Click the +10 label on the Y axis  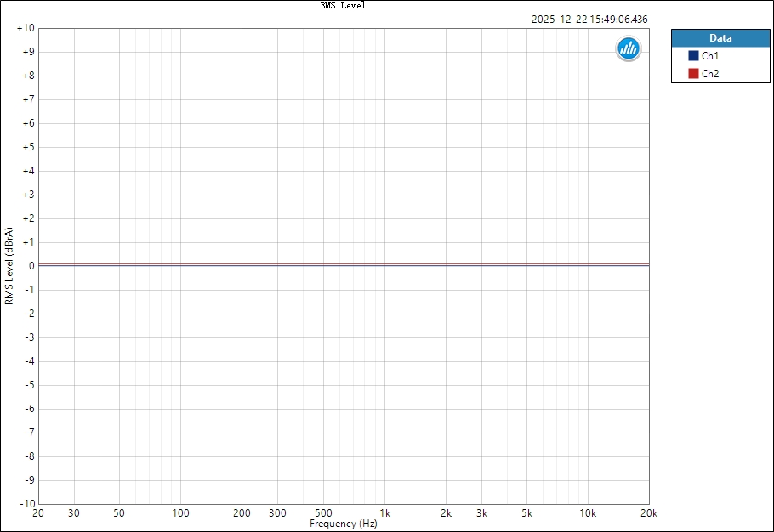pyautogui.click(x=26, y=28)
